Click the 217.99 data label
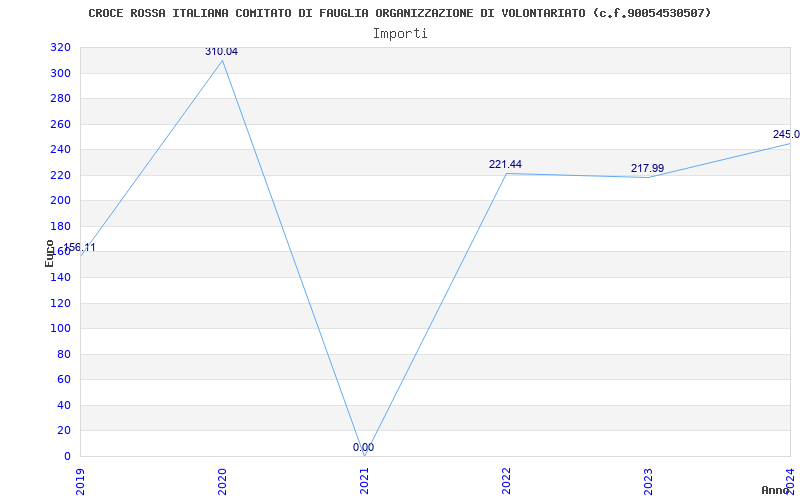The width and height of the screenshot is (800, 500). (x=647, y=168)
